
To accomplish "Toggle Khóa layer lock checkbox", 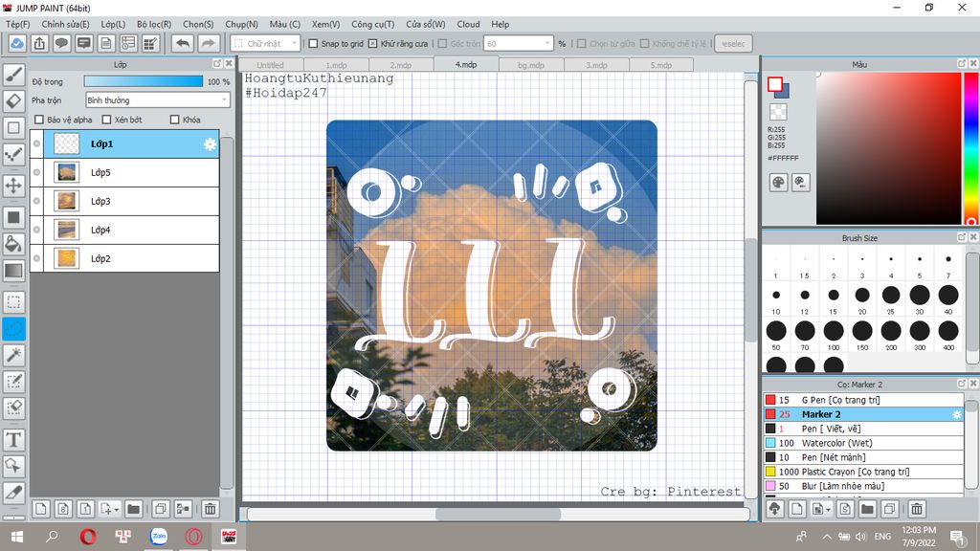I will [x=174, y=120].
